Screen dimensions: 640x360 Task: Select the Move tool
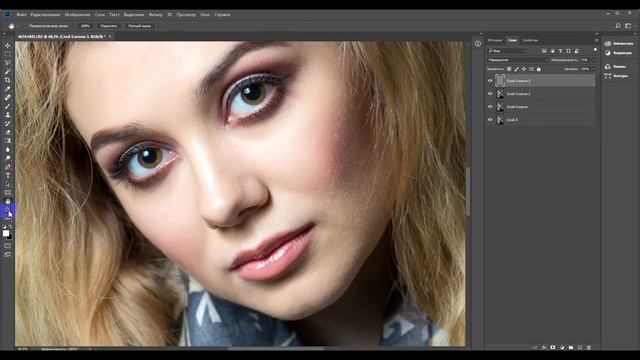pyautogui.click(x=7, y=45)
